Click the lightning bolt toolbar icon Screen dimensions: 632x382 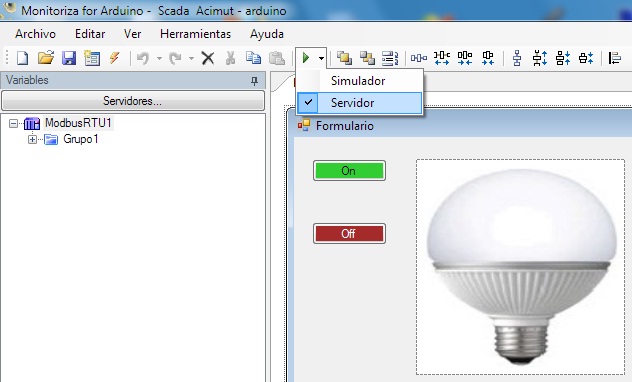pyautogui.click(x=114, y=58)
